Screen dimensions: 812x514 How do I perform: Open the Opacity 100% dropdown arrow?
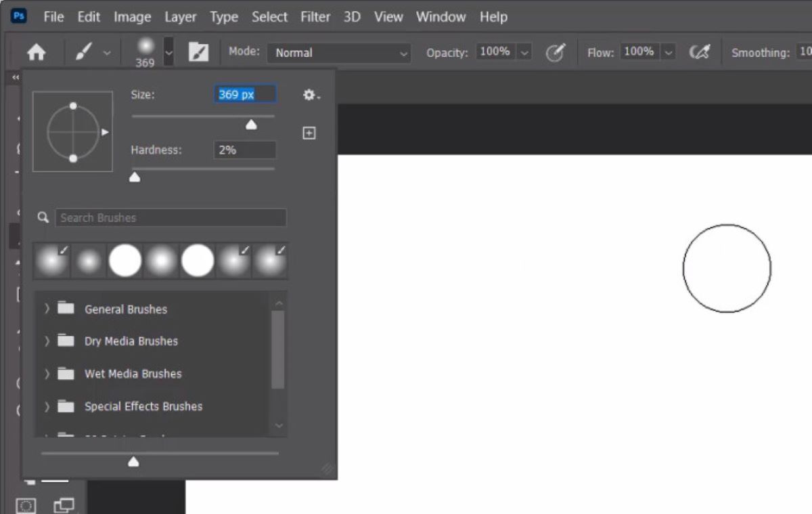tap(524, 53)
